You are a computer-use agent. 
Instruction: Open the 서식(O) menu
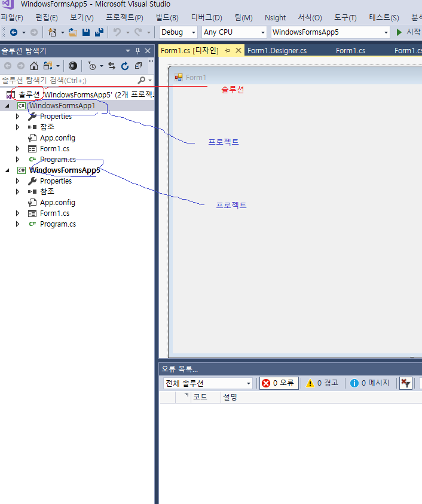pos(310,18)
